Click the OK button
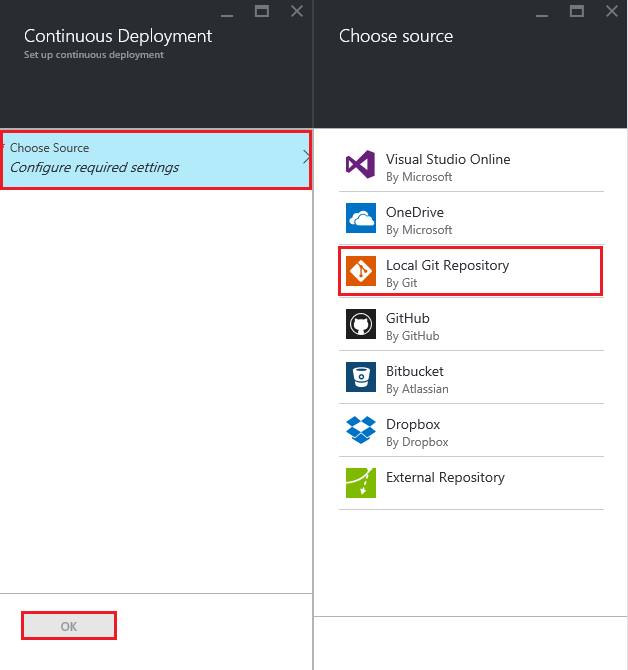This screenshot has width=628, height=670. pos(69,626)
